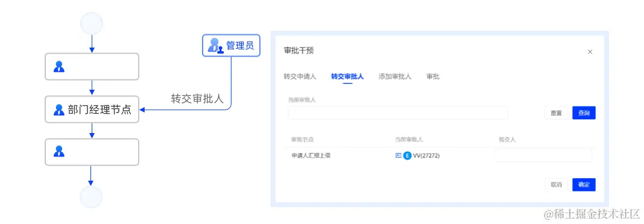Click the 转交审批人 label on the flow arrow
This screenshot has height=224, width=644.
click(x=197, y=99)
